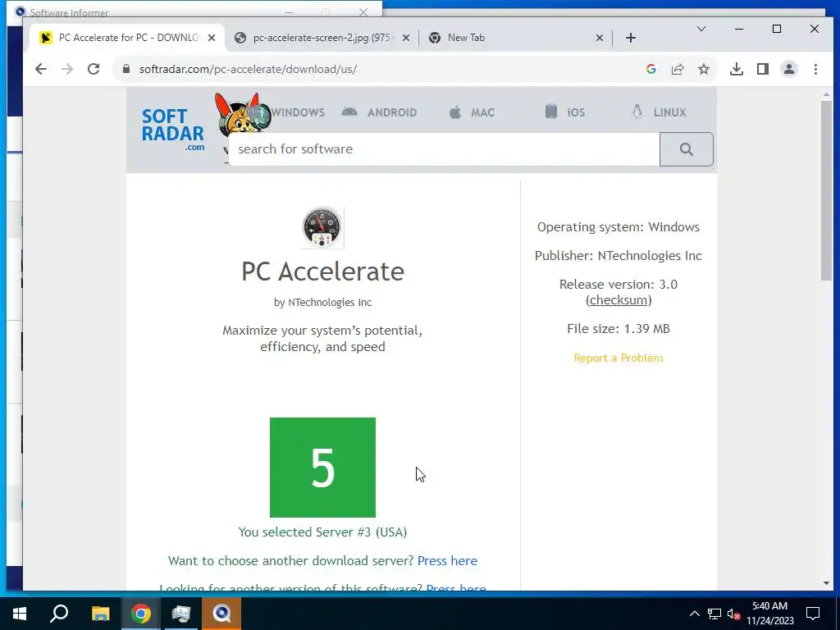Viewport: 840px width, 630px height.
Task: Click the SoftRadar logo
Action: point(172,129)
